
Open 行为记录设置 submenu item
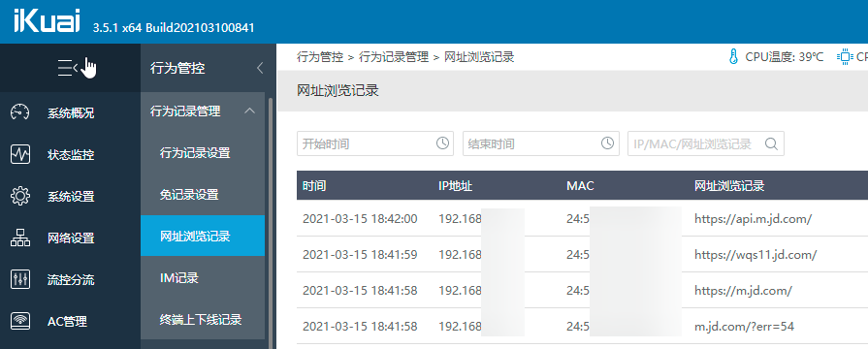[203, 153]
